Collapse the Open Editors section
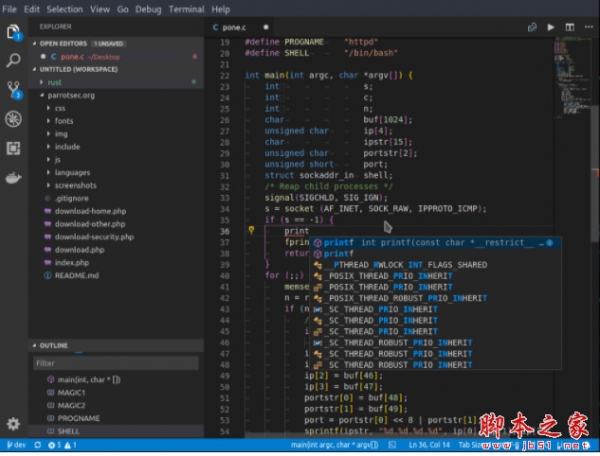Viewport: 600px width, 456px height. (x=116, y=44)
